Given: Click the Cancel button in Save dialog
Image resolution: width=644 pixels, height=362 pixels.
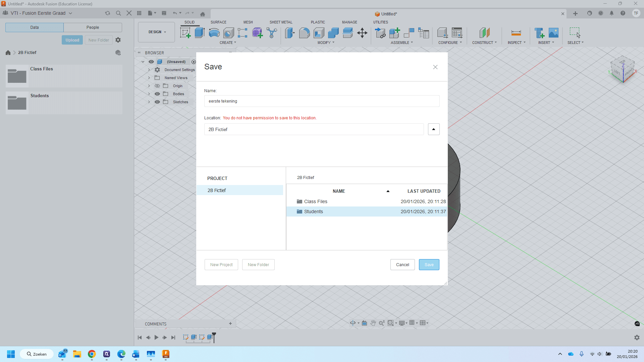Looking at the screenshot, I should point(402,265).
